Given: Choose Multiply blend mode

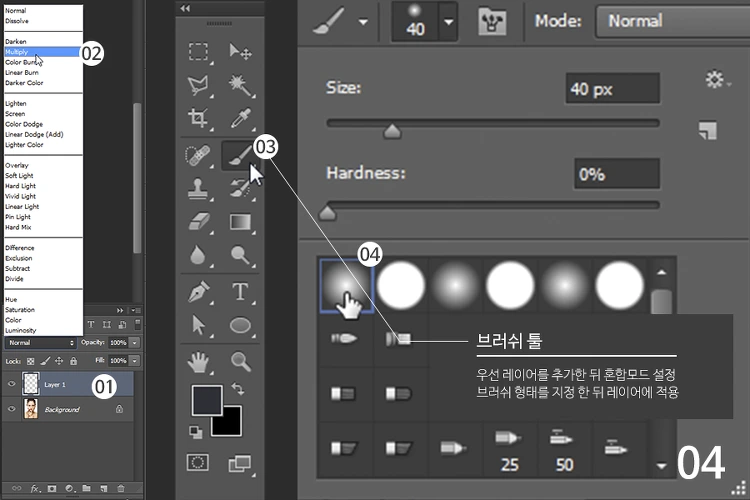Looking at the screenshot, I should (42, 52).
